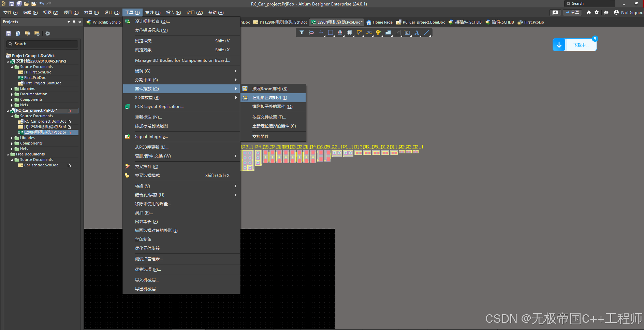
Task: Click the Projects panel save icon
Action: pos(9,33)
